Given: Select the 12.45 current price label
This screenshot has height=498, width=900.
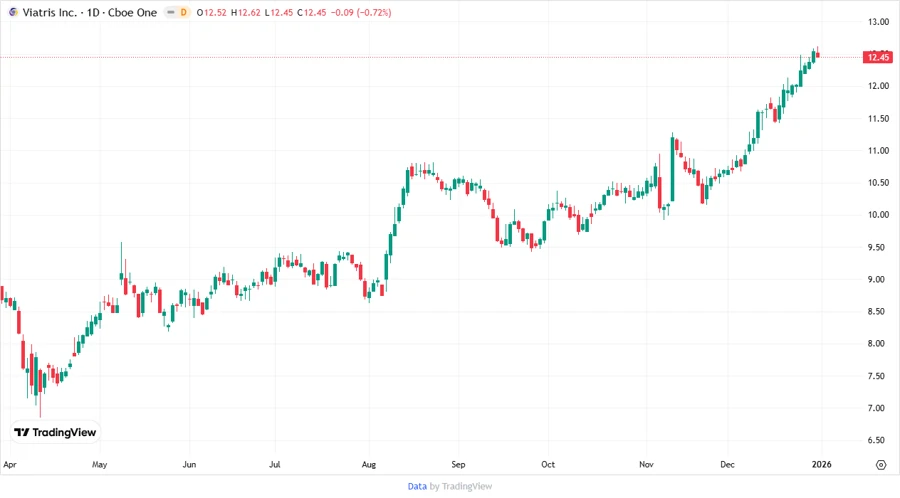Looking at the screenshot, I should 878,57.
